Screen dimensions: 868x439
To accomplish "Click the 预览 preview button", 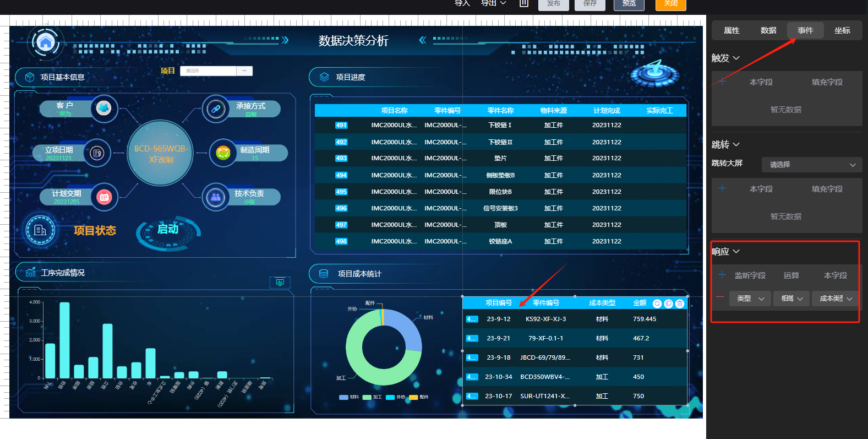I will coord(629,4).
